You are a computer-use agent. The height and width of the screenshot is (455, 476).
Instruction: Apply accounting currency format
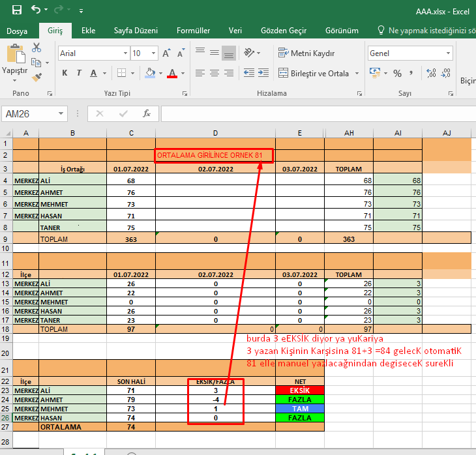(375, 73)
